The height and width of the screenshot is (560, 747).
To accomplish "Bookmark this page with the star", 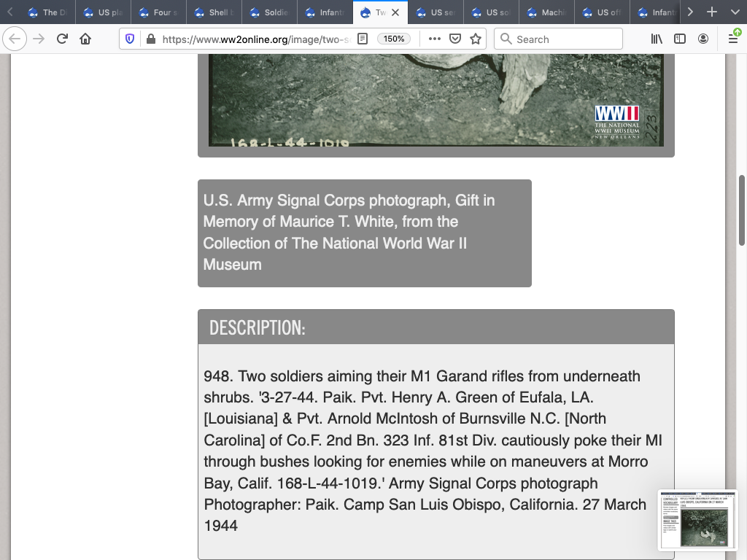I will pyautogui.click(x=476, y=39).
